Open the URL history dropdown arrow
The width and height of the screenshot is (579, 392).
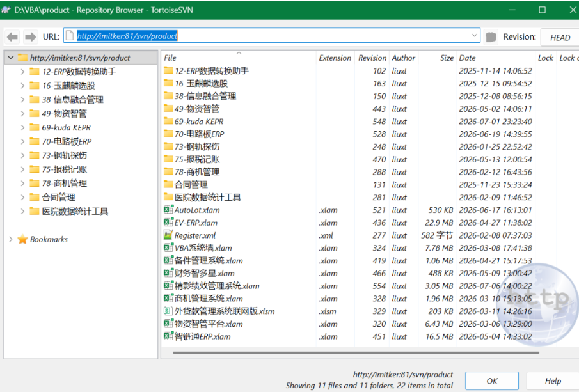click(x=474, y=36)
